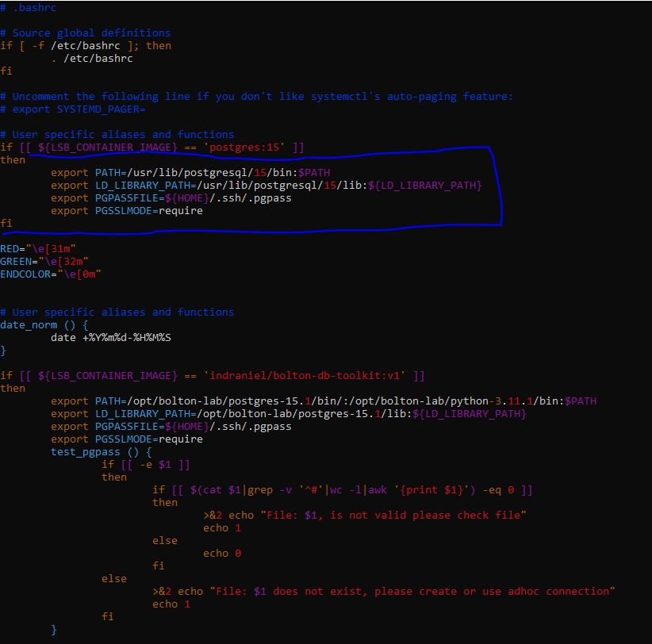Click the 'if [ -f /etc/bashrc ]; then' line

tap(86, 46)
